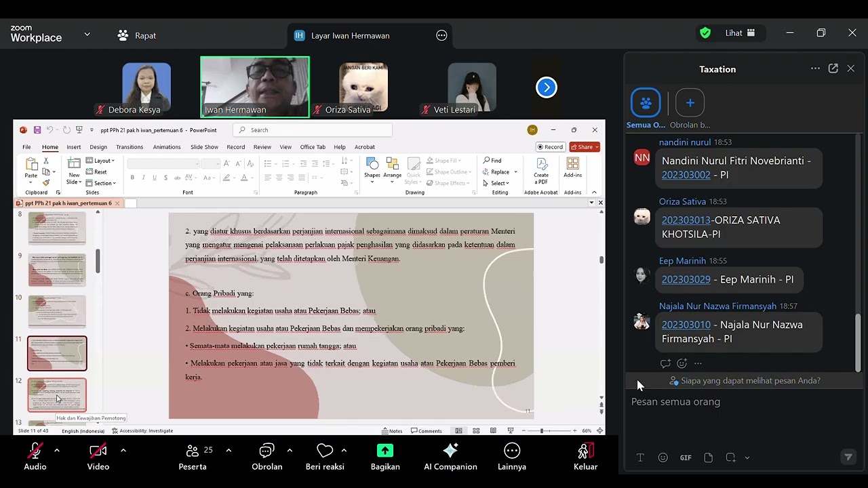Toggle the Obrolan chat panel

[x=267, y=457]
